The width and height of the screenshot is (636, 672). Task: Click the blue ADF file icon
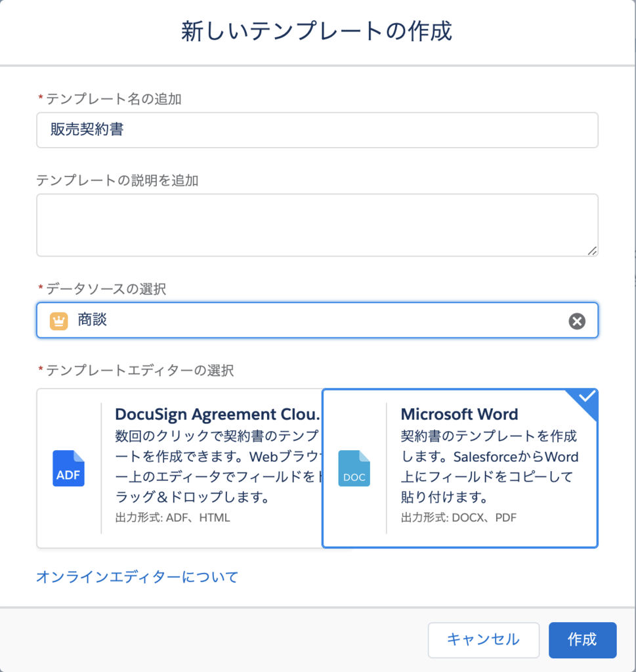coord(68,468)
